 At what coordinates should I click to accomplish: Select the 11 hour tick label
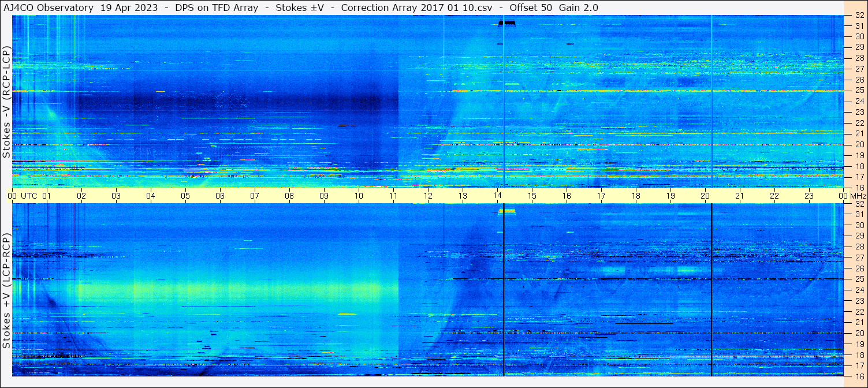pos(393,196)
